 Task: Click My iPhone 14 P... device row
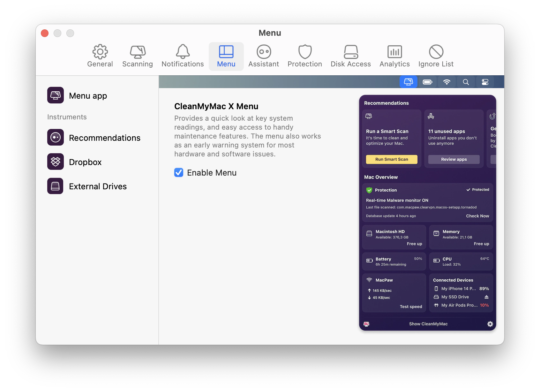coord(461,289)
